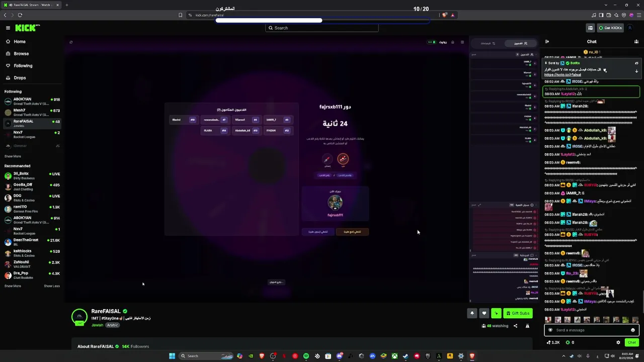The width and height of the screenshot is (644, 362).
Task: Open the Windows Start menu
Action: point(172,356)
